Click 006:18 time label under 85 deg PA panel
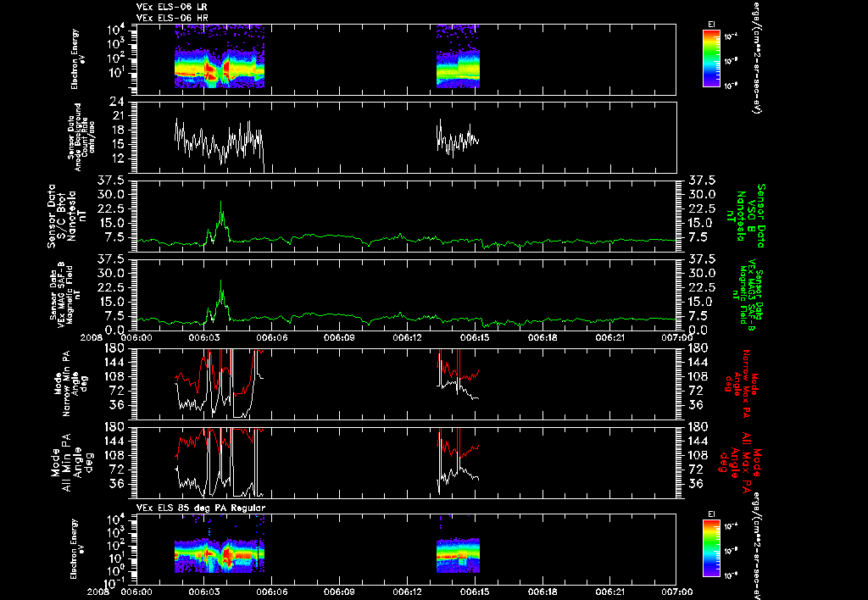868x600 pixels. [542, 592]
